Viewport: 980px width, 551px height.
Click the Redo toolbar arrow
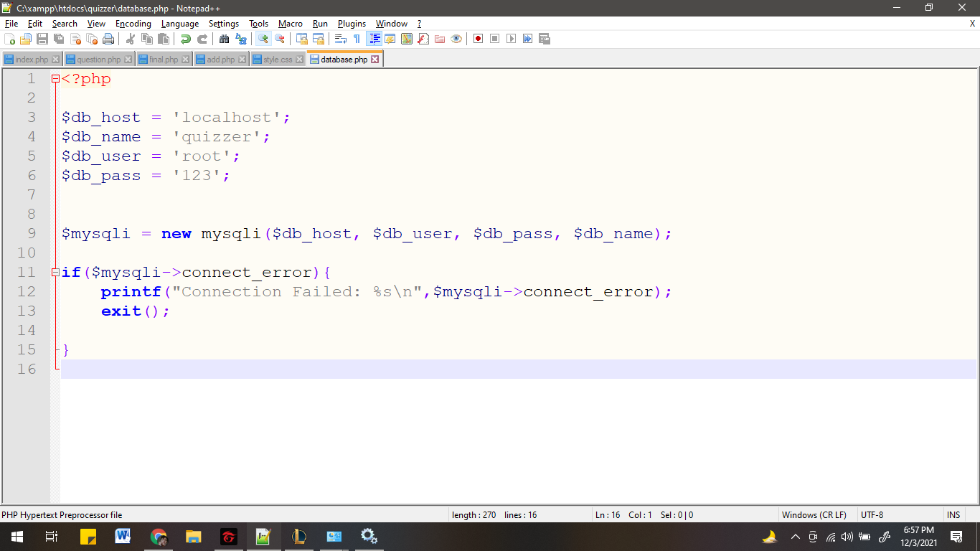pyautogui.click(x=202, y=39)
